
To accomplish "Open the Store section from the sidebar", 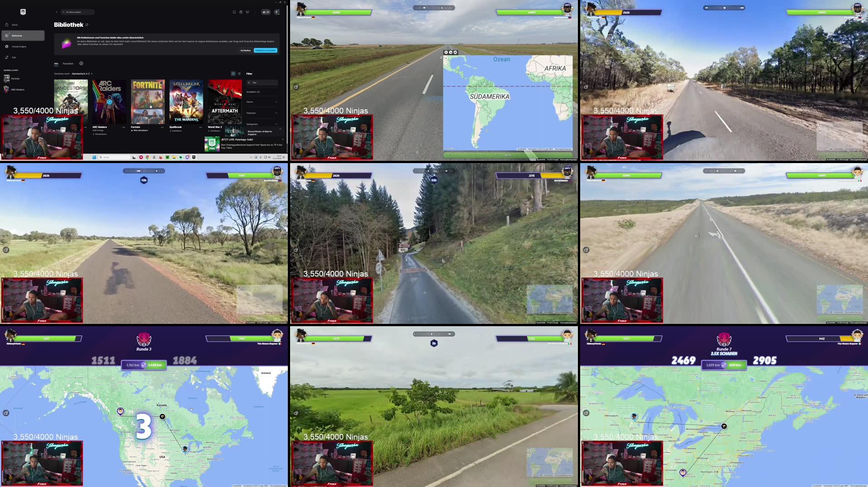I will pyautogui.click(x=15, y=24).
